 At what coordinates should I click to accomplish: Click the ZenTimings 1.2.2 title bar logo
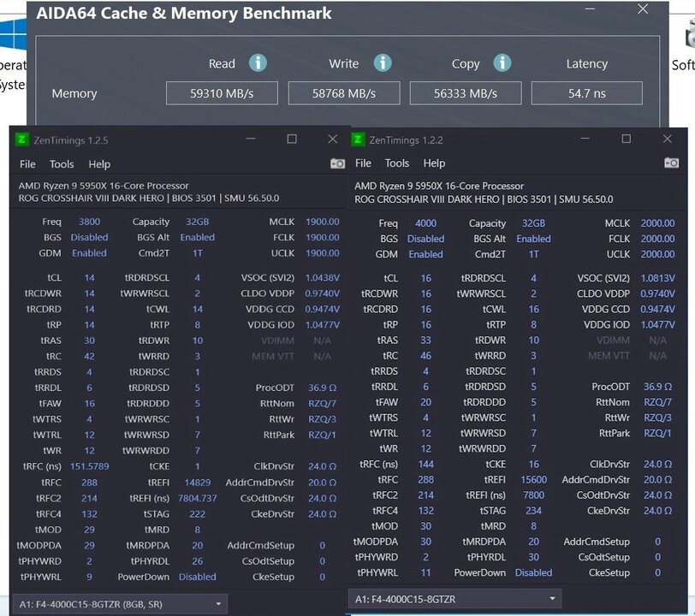pyautogui.click(x=359, y=139)
